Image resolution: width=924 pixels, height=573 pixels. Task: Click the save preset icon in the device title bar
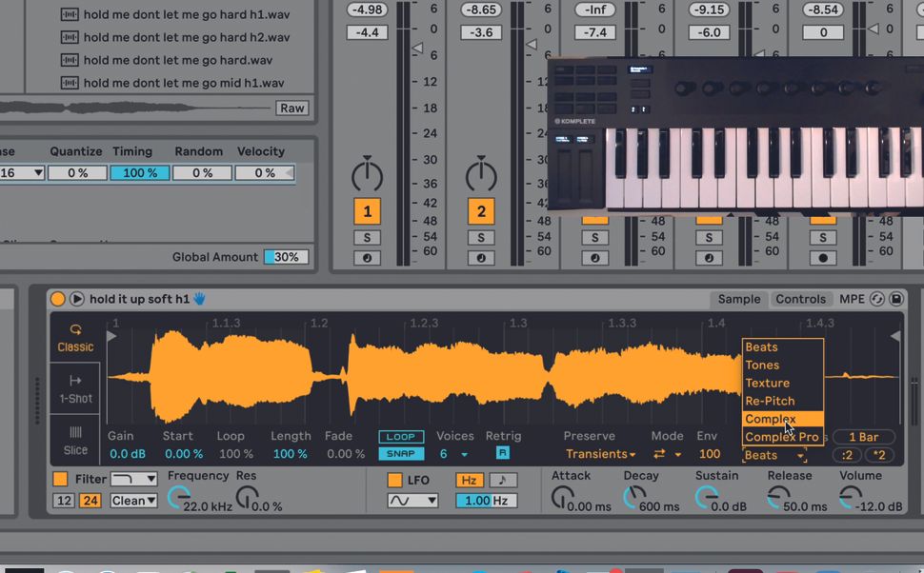click(x=894, y=299)
